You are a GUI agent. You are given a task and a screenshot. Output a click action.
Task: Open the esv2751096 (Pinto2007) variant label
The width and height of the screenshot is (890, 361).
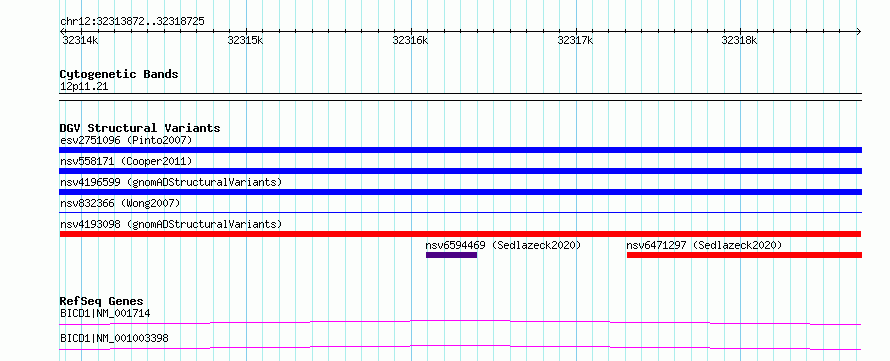pyautogui.click(x=126, y=140)
